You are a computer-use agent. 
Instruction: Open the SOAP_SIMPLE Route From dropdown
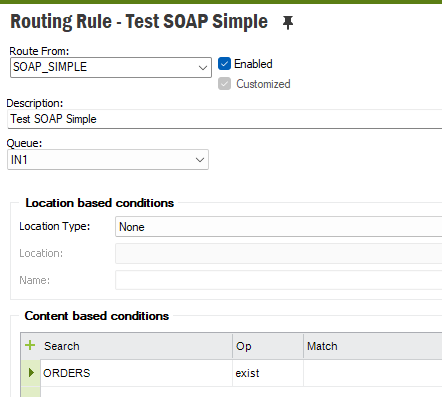pos(111,67)
